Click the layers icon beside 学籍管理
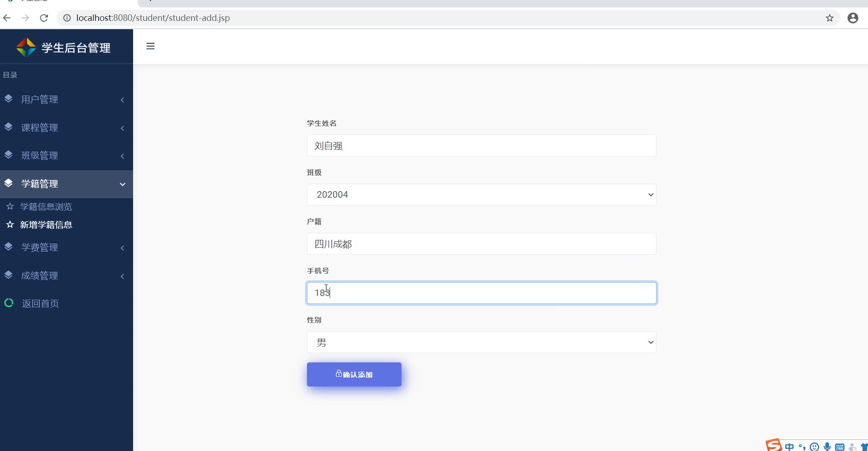Screen dimensions: 868x451 [8, 183]
